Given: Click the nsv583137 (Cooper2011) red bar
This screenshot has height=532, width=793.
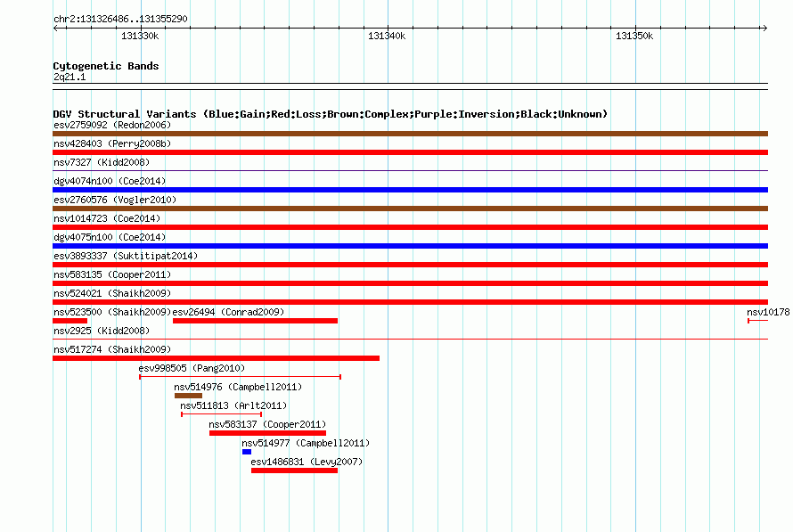Looking at the screenshot, I should pos(267,433).
